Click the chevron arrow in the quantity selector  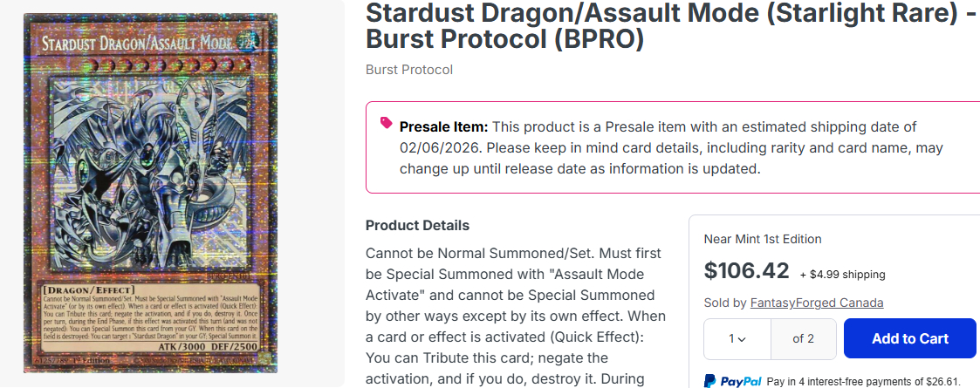tap(742, 339)
